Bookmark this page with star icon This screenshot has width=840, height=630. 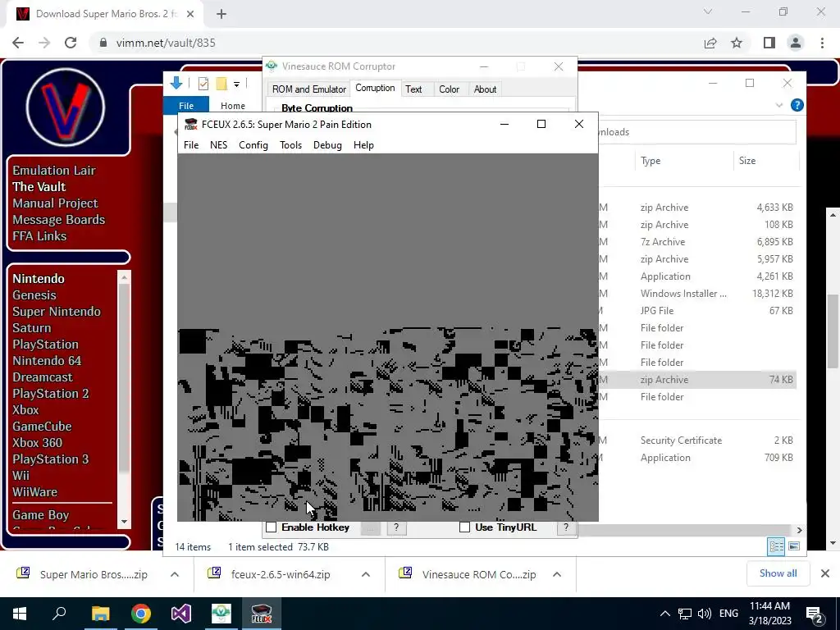(x=737, y=43)
